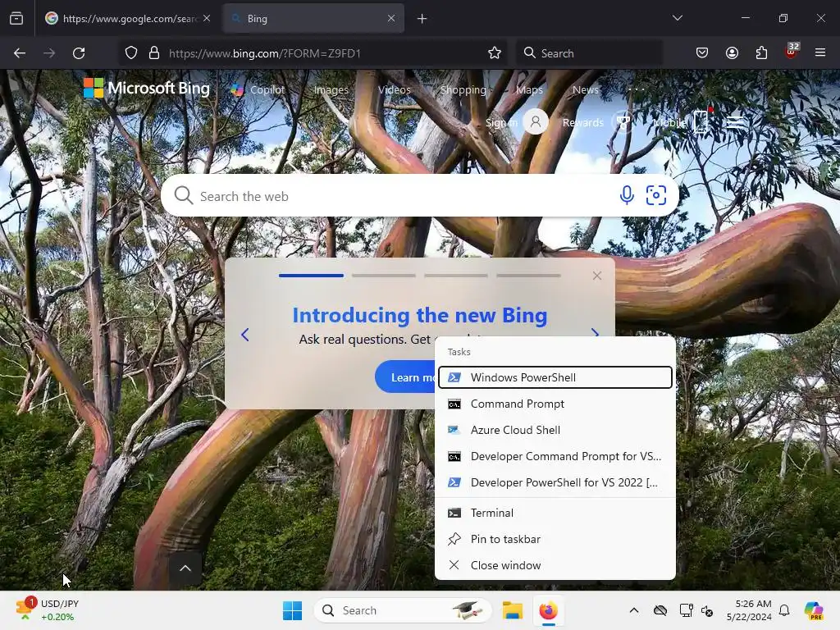Open the Bing Rewards trophy icon
840x630 pixels.
click(x=623, y=123)
